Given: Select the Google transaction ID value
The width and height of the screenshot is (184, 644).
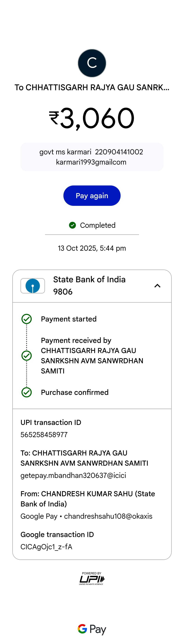Looking at the screenshot, I should click(46, 547).
